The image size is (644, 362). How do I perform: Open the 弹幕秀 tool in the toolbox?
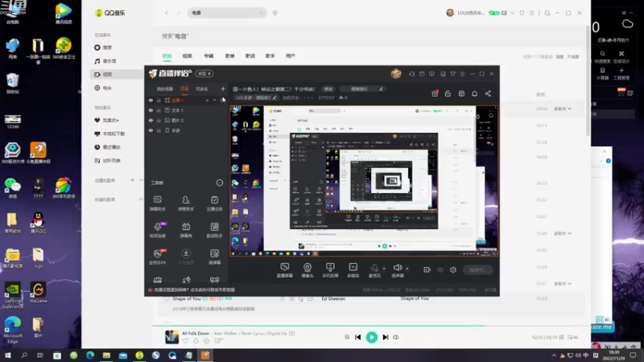tap(186, 230)
